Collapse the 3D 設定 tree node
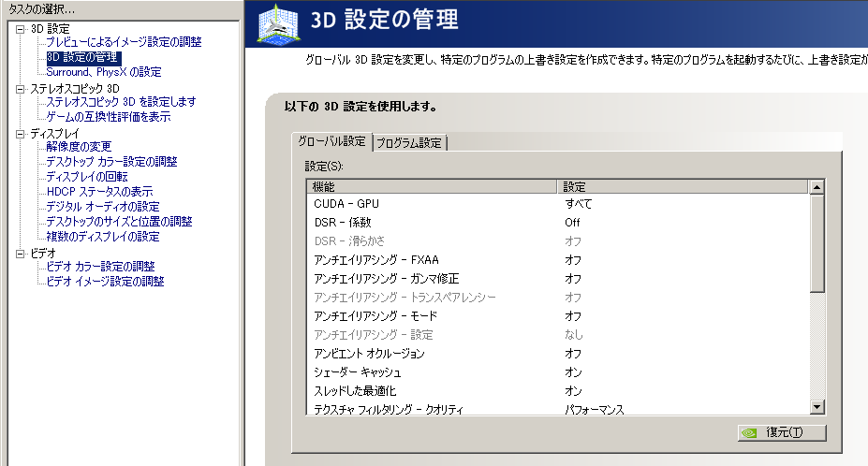Image resolution: width=868 pixels, height=466 pixels. [21, 29]
